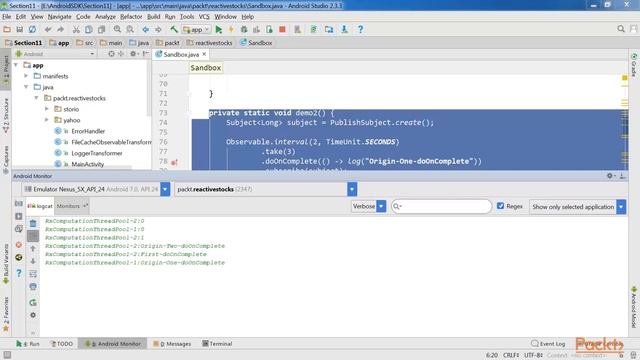Navigate forward with the right arrow icon

[x=158, y=29]
